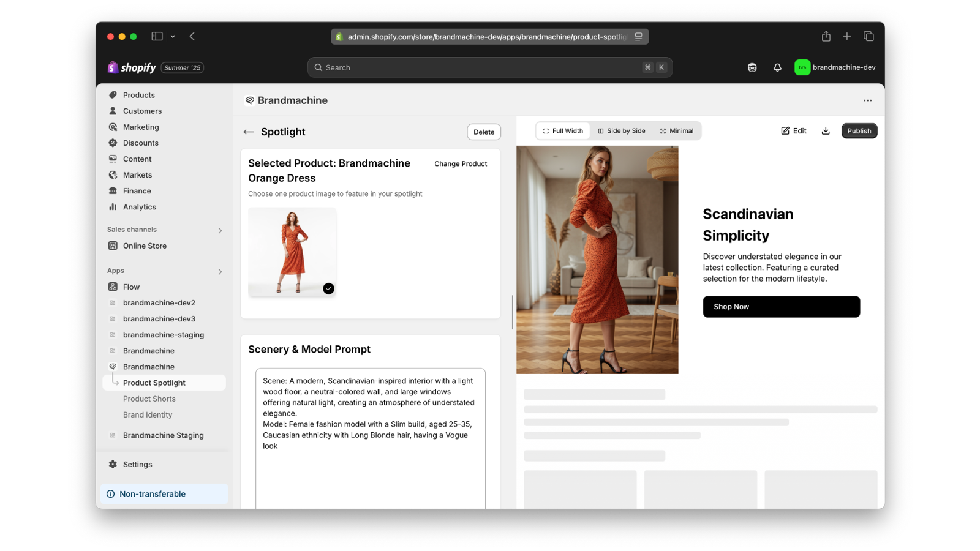Toggle the browser sidebar icon
Screen dimensions: 980x551
point(157,36)
